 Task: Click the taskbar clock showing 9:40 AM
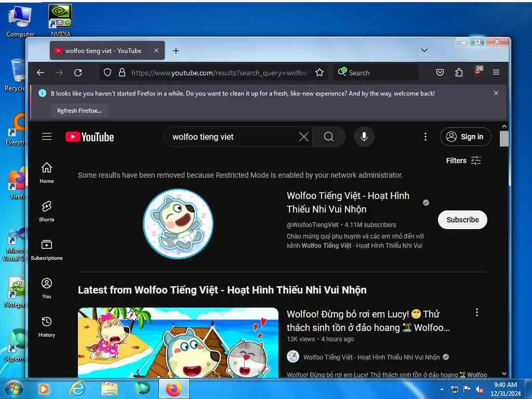505,389
